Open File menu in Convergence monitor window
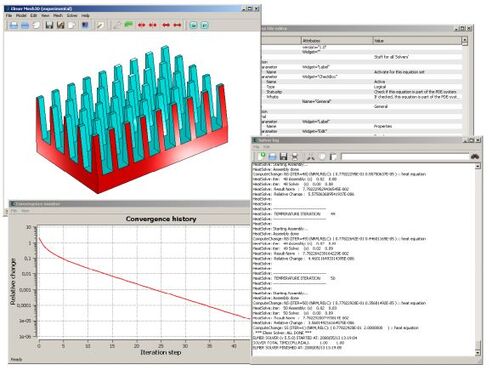This screenshot has width=492, height=376. [x=14, y=211]
